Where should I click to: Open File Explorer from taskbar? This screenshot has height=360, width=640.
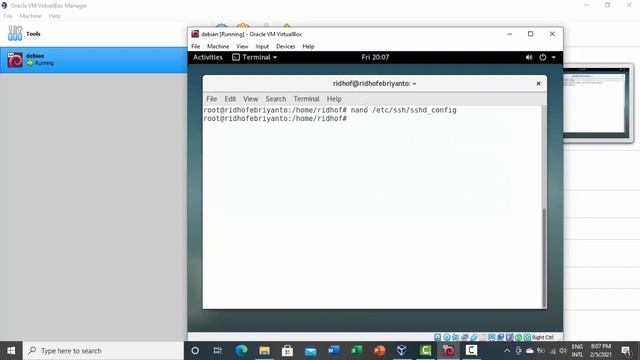click(264, 350)
